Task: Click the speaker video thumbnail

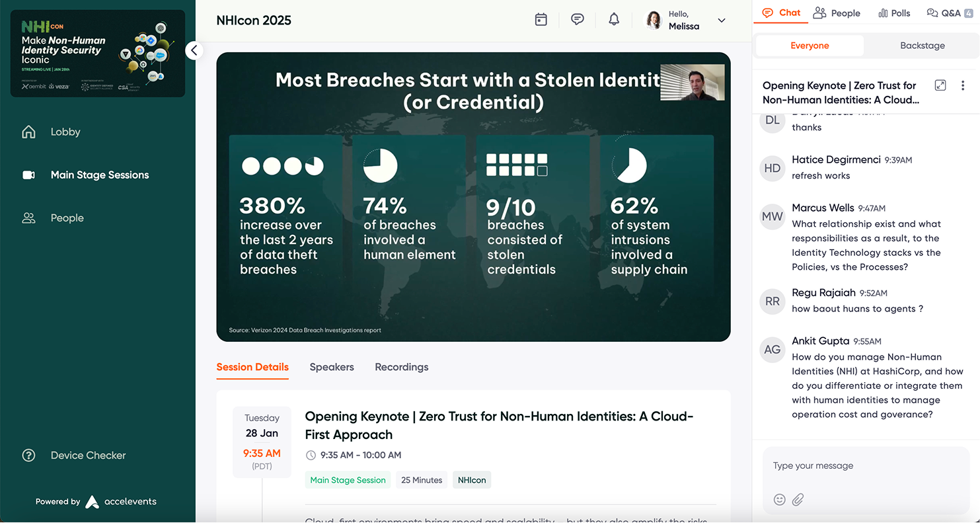Action: (692, 83)
